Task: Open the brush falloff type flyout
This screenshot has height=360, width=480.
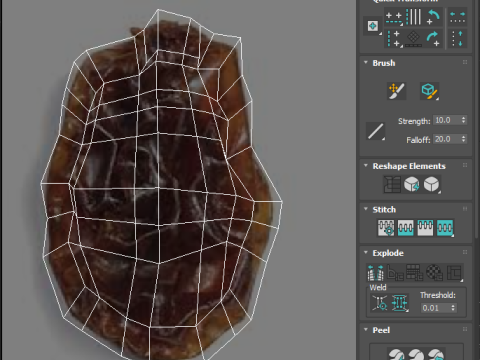Action: (375, 131)
